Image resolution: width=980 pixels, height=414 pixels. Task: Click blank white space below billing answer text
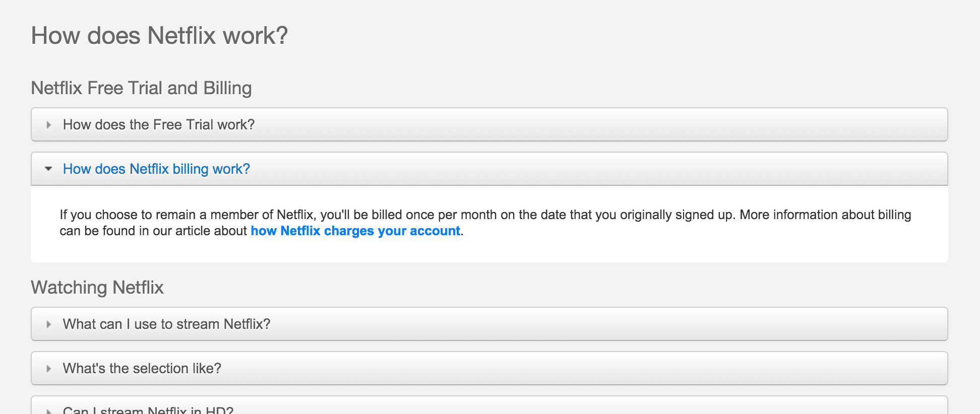[489, 251]
